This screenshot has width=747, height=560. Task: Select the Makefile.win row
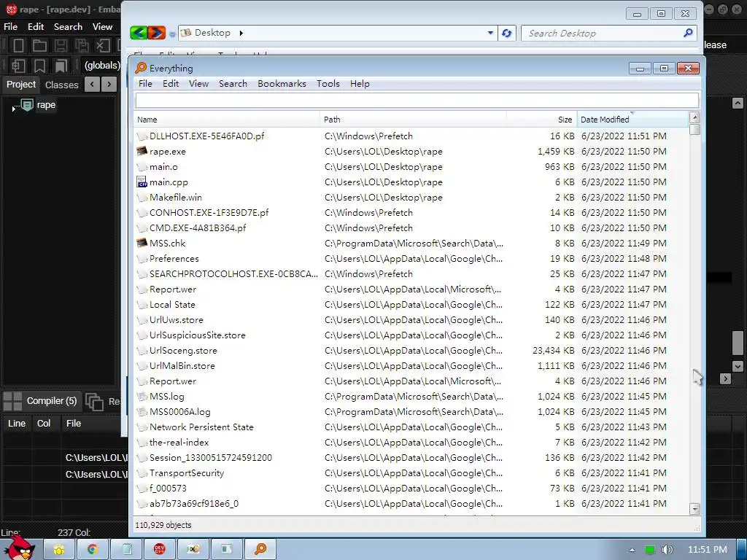tap(412, 197)
